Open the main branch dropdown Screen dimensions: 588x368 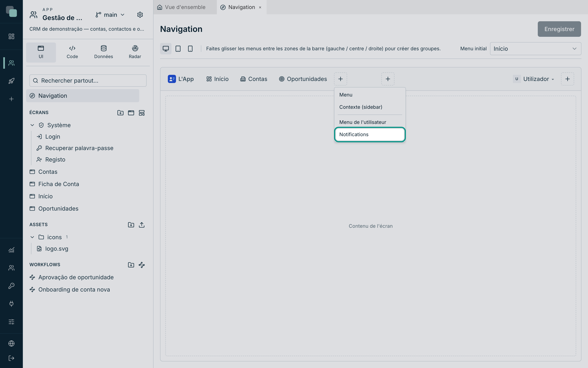pyautogui.click(x=110, y=15)
